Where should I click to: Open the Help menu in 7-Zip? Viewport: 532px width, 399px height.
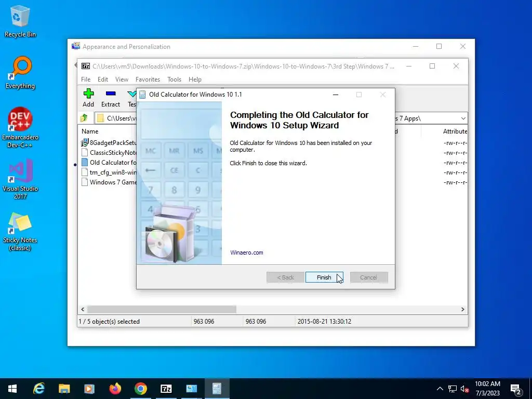[195, 79]
